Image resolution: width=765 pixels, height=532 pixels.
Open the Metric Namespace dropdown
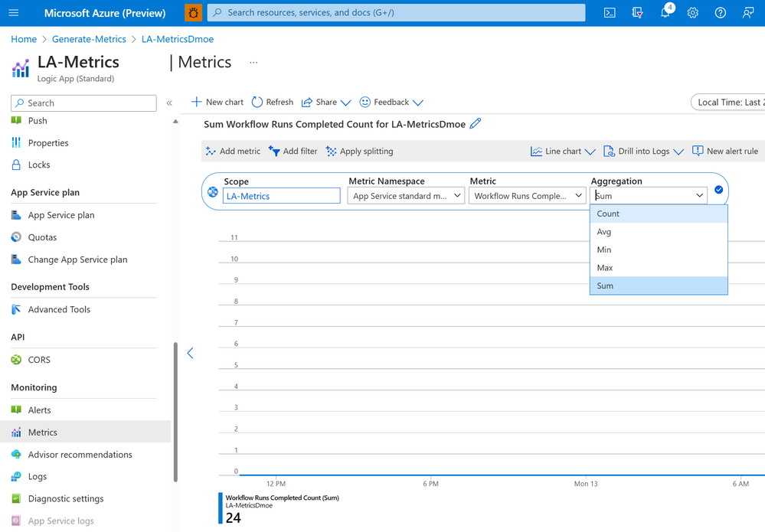pos(406,196)
